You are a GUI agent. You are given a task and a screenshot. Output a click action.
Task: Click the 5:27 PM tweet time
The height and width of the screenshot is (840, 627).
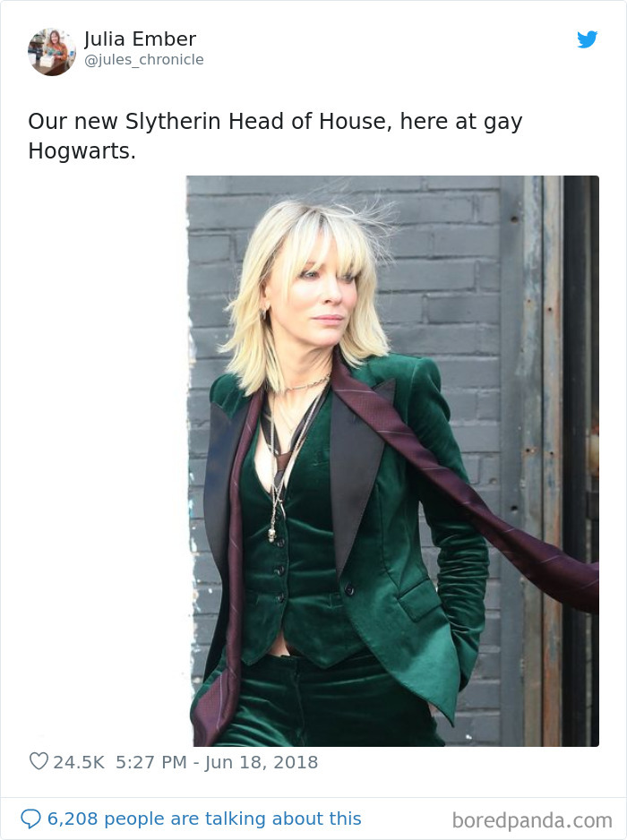(151, 762)
